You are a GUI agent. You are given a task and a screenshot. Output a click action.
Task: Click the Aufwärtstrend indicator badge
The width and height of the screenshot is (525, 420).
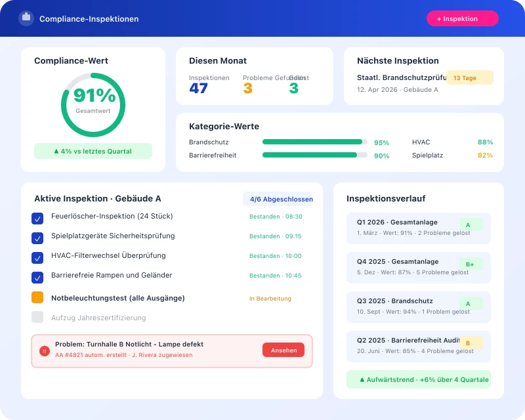click(418, 379)
